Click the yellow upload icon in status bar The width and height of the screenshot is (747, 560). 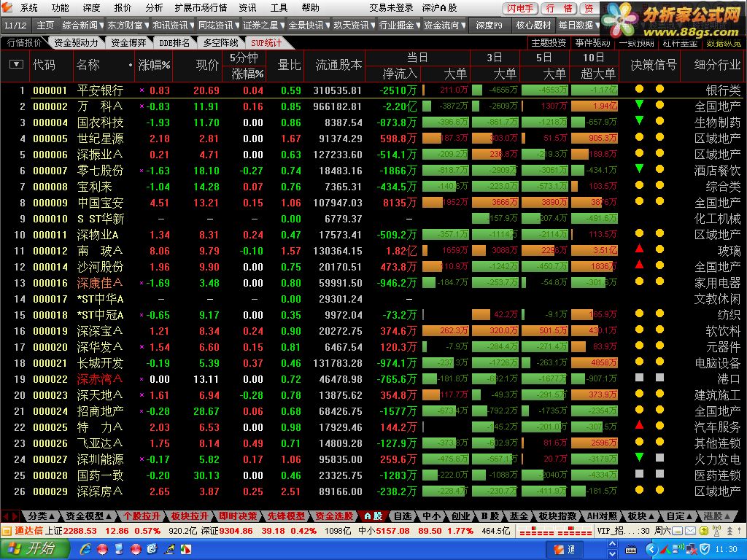[x=704, y=530]
